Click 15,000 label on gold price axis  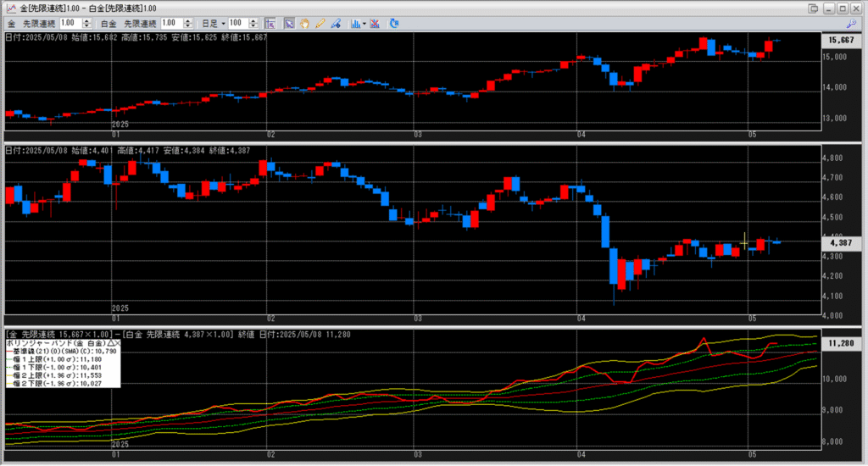click(835, 57)
